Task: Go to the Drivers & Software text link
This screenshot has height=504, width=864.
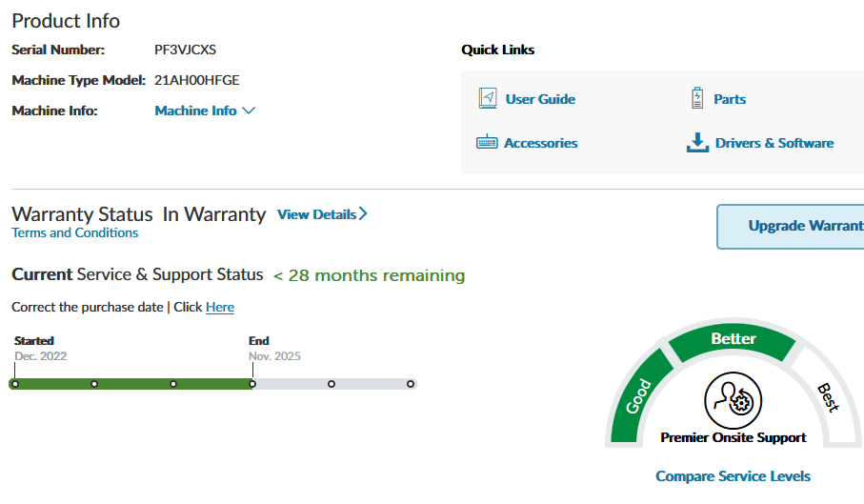Action: pyautogui.click(x=774, y=143)
